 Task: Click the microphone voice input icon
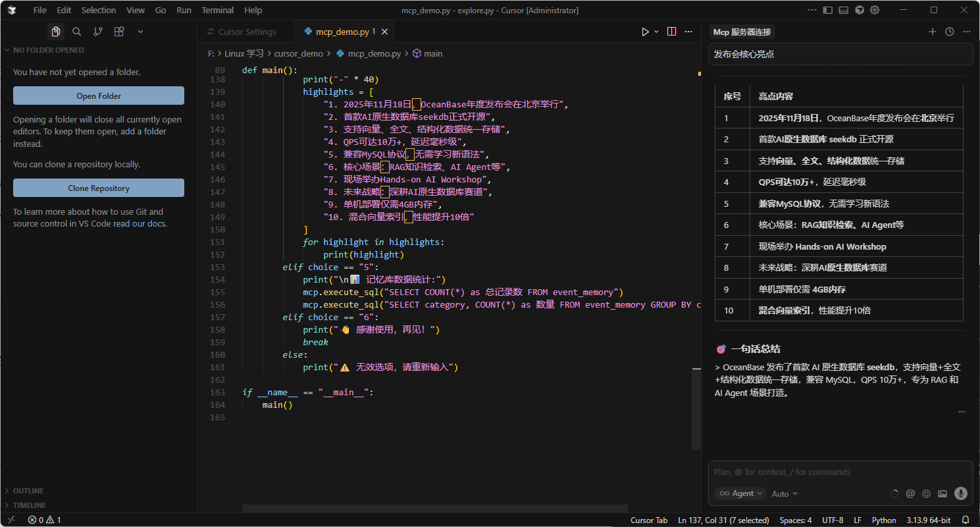[960, 493]
